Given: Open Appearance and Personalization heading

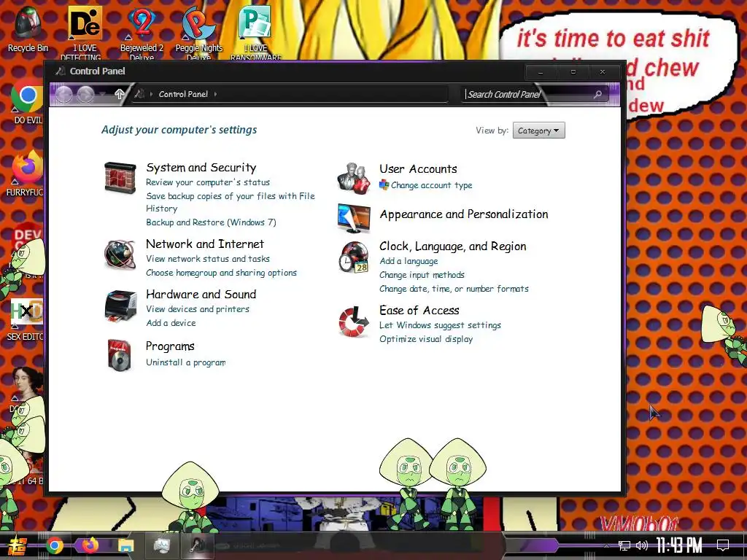Looking at the screenshot, I should tap(464, 214).
